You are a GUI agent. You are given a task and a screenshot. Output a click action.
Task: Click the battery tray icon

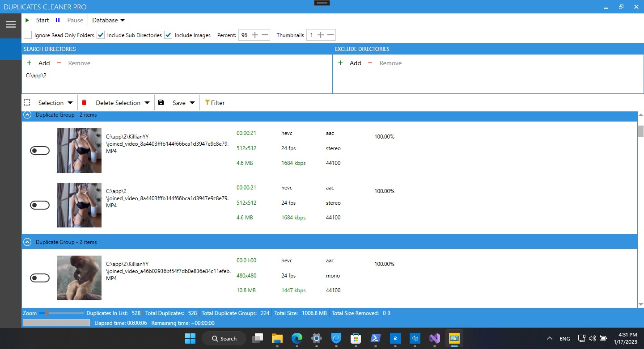tap(603, 338)
